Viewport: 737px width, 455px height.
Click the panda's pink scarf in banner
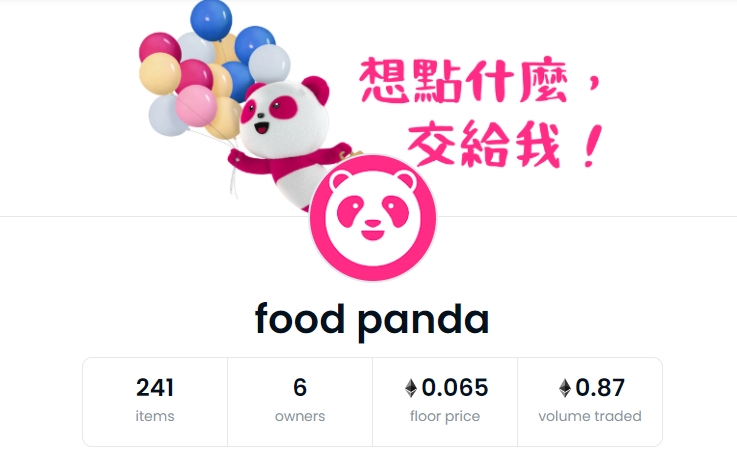(x=289, y=162)
